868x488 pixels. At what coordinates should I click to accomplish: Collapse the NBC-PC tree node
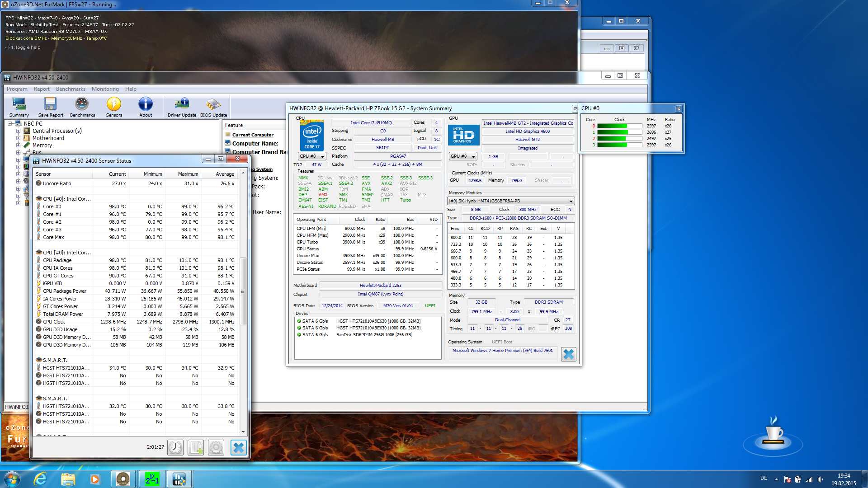(x=9, y=123)
